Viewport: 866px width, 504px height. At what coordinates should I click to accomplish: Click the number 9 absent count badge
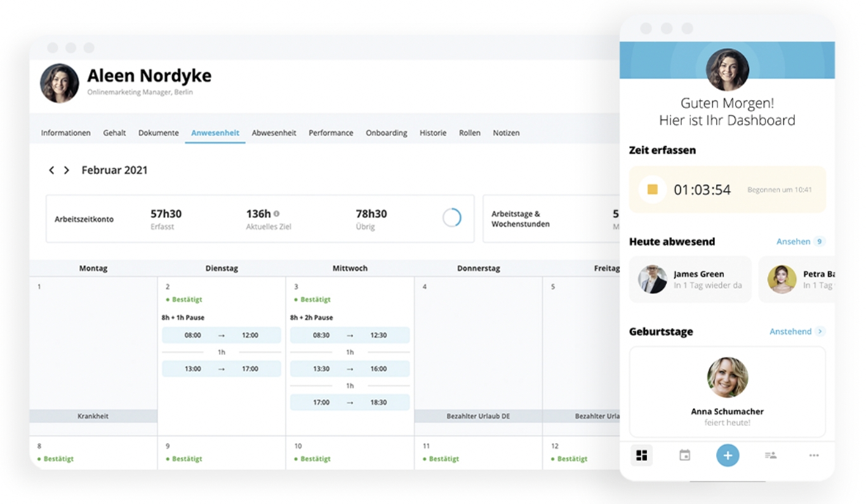[820, 242]
